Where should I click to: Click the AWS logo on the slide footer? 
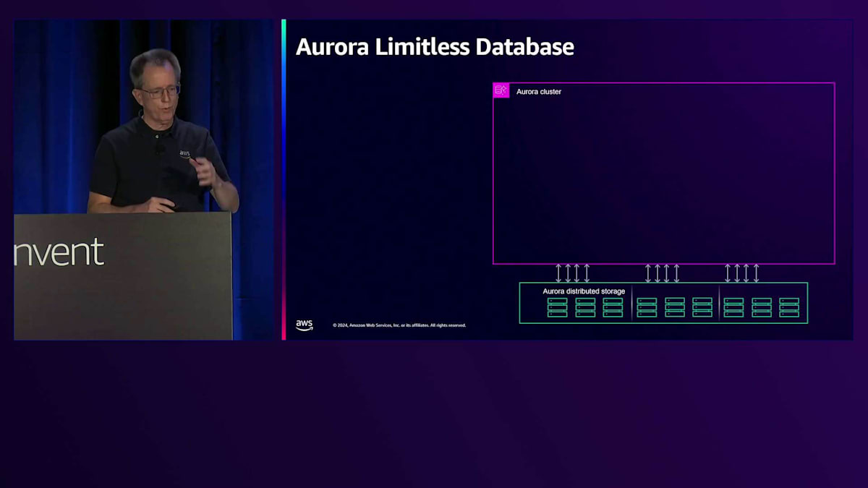tap(305, 325)
